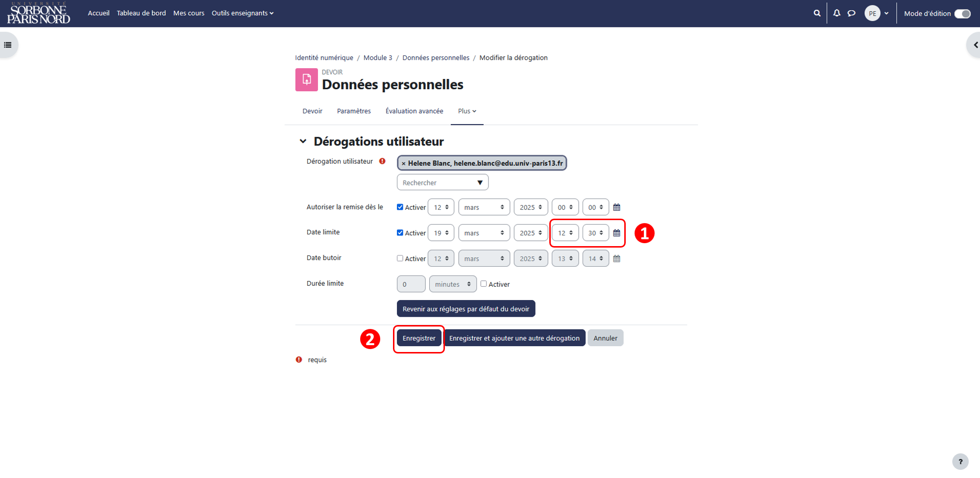The image size is (980, 478).
Task: Click Revenir aux réglages par défaut du devoir
Action: pyautogui.click(x=466, y=309)
